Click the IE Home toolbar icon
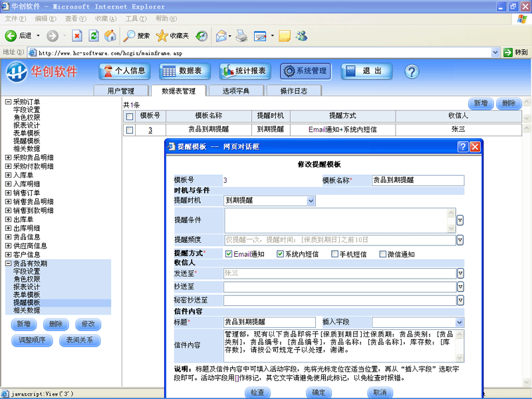Image resolution: width=532 pixels, height=399 pixels. coord(110,36)
